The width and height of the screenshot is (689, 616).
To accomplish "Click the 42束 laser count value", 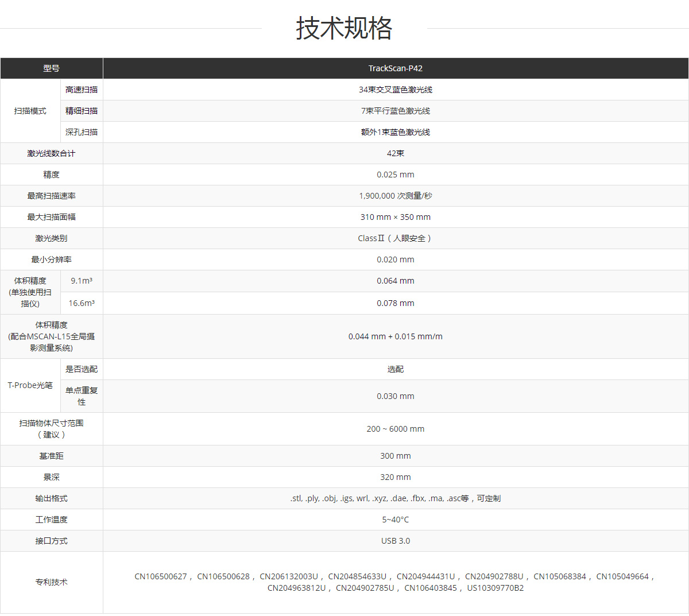I will click(396, 153).
